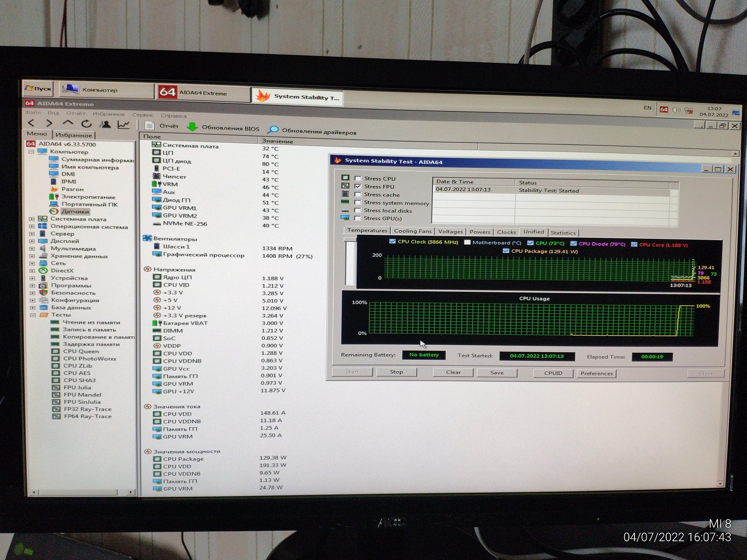Screen dimensions: 747x560
Task: Switch to the Cooling Fans tab
Action: [x=413, y=231]
